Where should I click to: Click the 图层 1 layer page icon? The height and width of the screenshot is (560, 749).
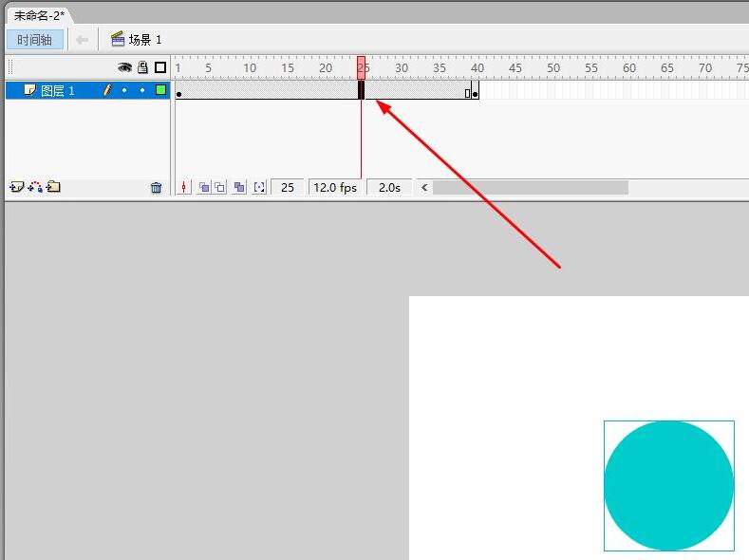(30, 90)
